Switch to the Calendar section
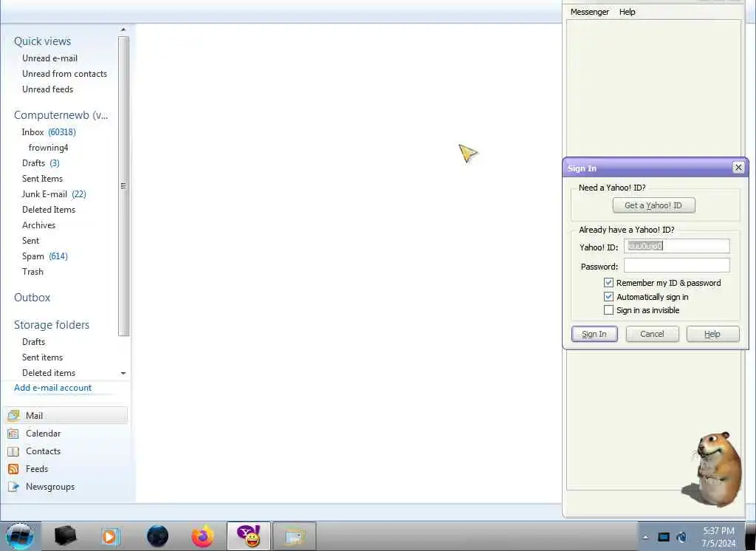 coord(66,434)
